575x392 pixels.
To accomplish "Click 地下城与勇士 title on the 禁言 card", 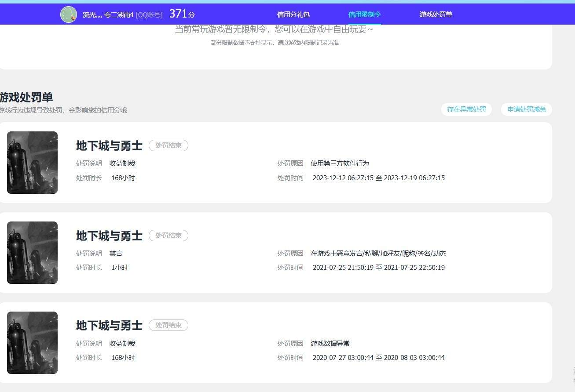I will pyautogui.click(x=109, y=236).
